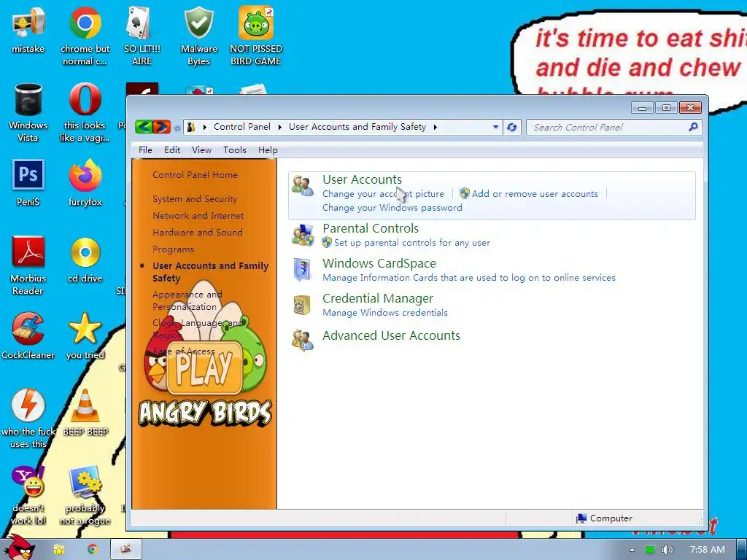Click the orange Forward arrow button
747x560 pixels.
pos(161,127)
